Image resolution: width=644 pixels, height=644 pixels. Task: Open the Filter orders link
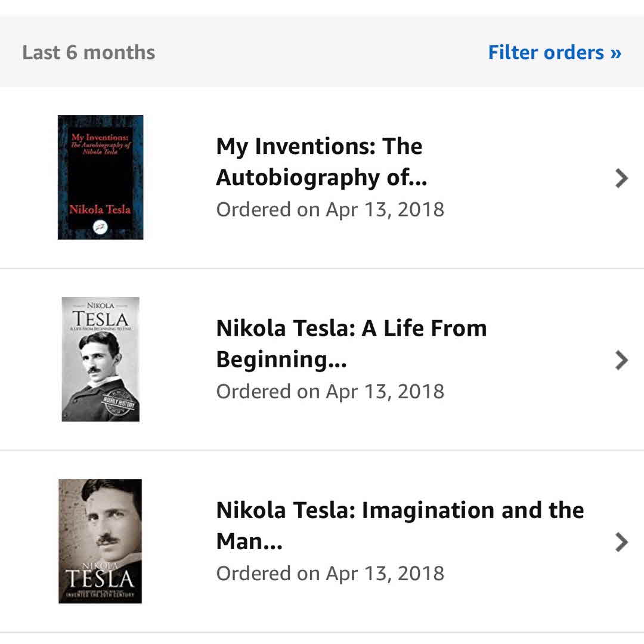[x=554, y=52]
